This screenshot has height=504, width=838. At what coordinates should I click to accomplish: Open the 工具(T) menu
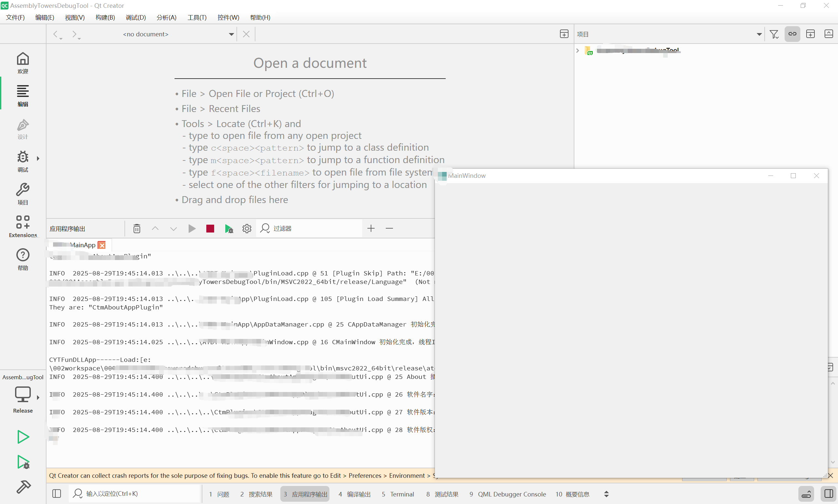[197, 17]
